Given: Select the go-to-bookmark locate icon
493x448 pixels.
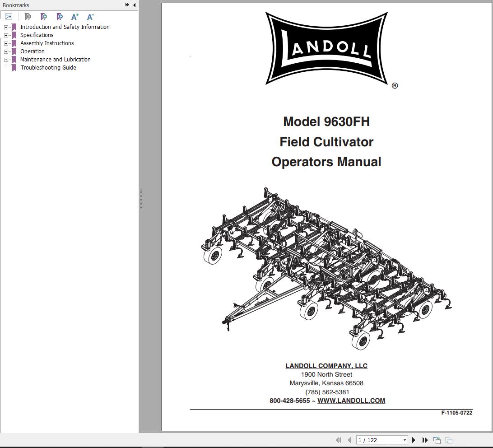Looking at the screenshot, I should pyautogui.click(x=59, y=17).
